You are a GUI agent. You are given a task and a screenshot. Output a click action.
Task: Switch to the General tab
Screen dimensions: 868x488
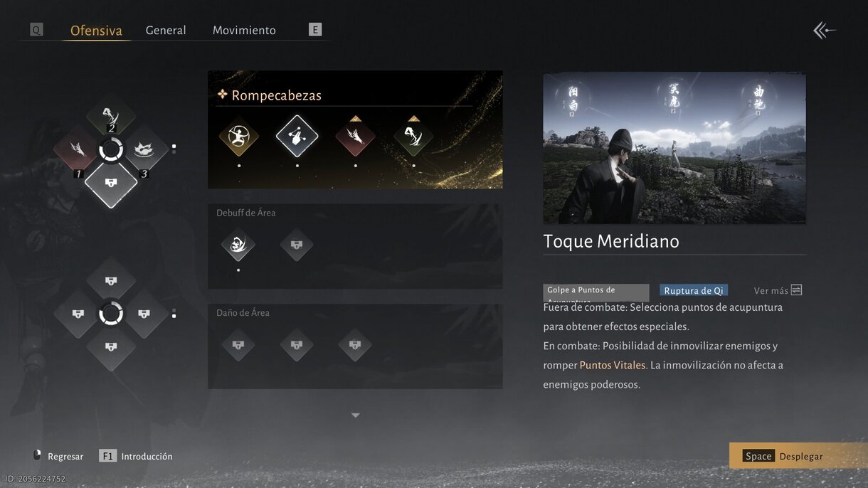click(x=166, y=31)
